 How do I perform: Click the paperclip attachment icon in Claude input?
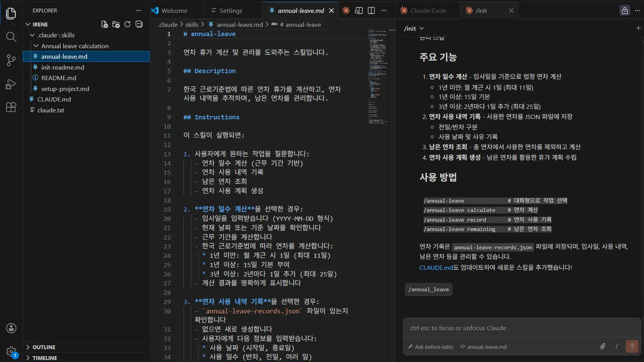[603, 347]
